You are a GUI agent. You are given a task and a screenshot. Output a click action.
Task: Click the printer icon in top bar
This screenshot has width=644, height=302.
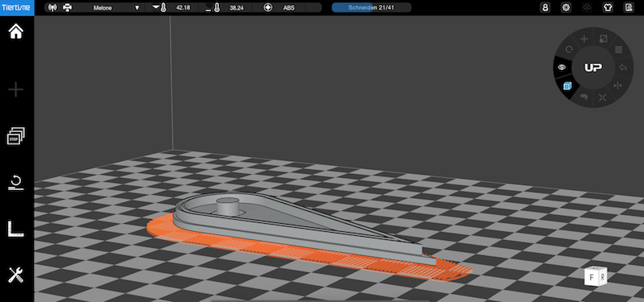click(68, 7)
